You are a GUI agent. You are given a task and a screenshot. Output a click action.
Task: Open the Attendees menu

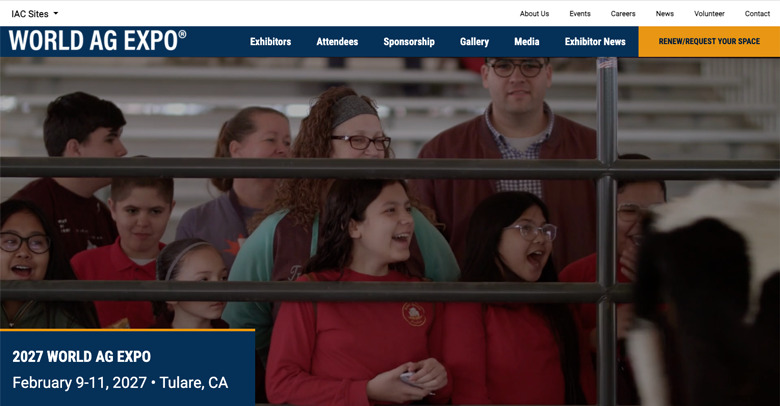pos(337,42)
